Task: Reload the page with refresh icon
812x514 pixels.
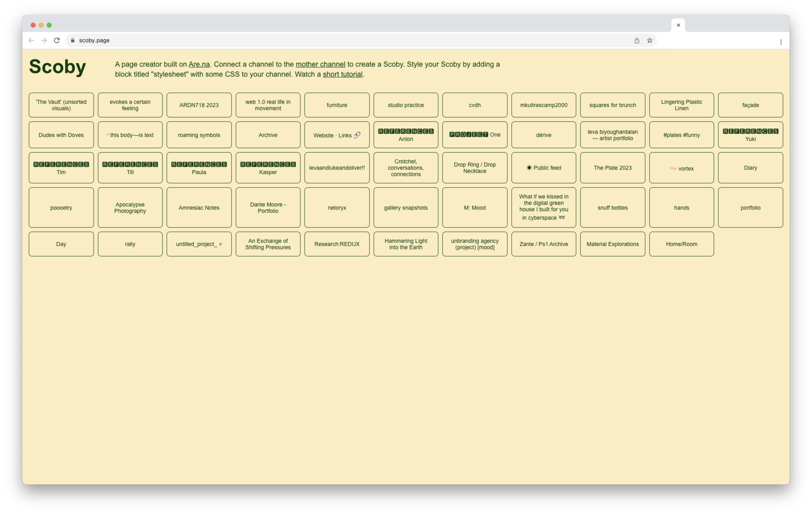Action: tap(57, 41)
